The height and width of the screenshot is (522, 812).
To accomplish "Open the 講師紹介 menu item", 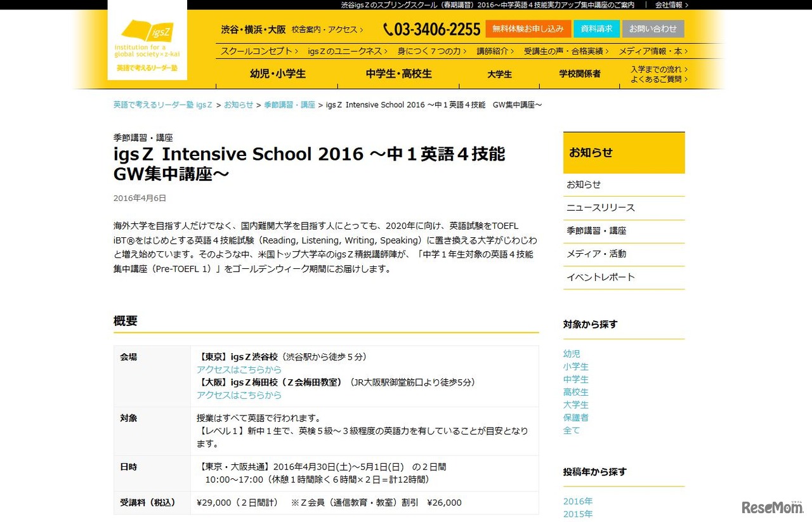I will point(495,51).
